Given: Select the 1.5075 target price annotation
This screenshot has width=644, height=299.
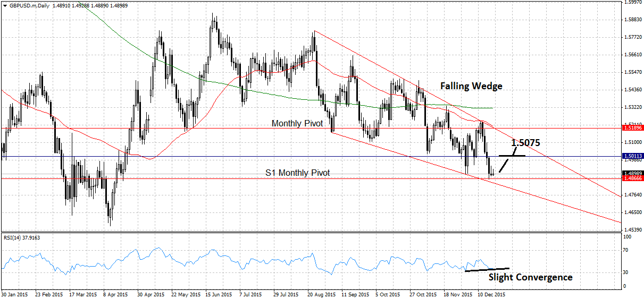Looking at the screenshot, I should click(526, 142).
